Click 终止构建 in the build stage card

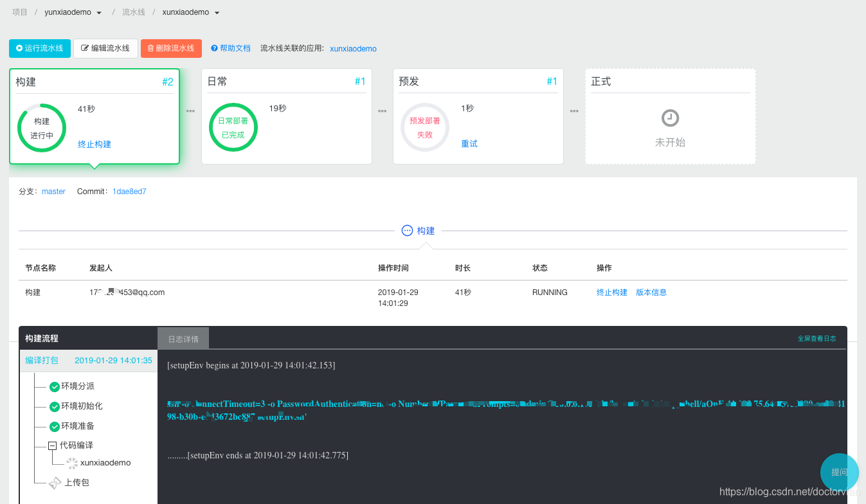coord(95,144)
